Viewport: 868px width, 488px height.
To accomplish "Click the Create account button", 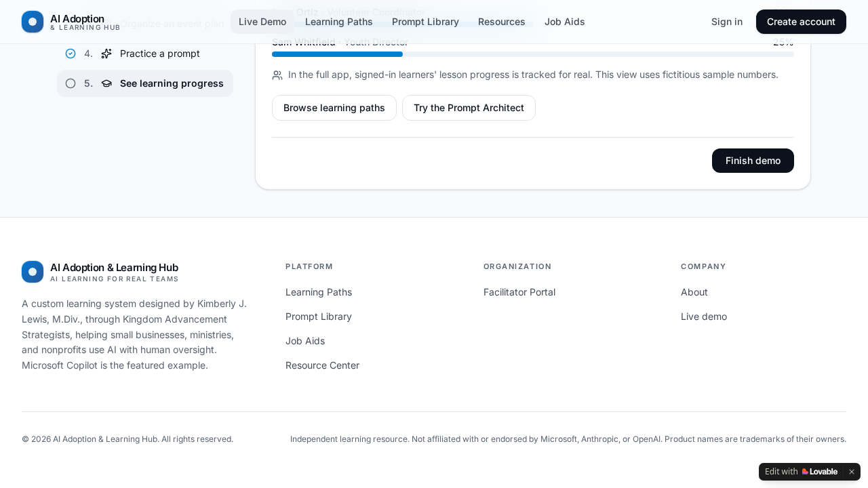I will point(801,22).
